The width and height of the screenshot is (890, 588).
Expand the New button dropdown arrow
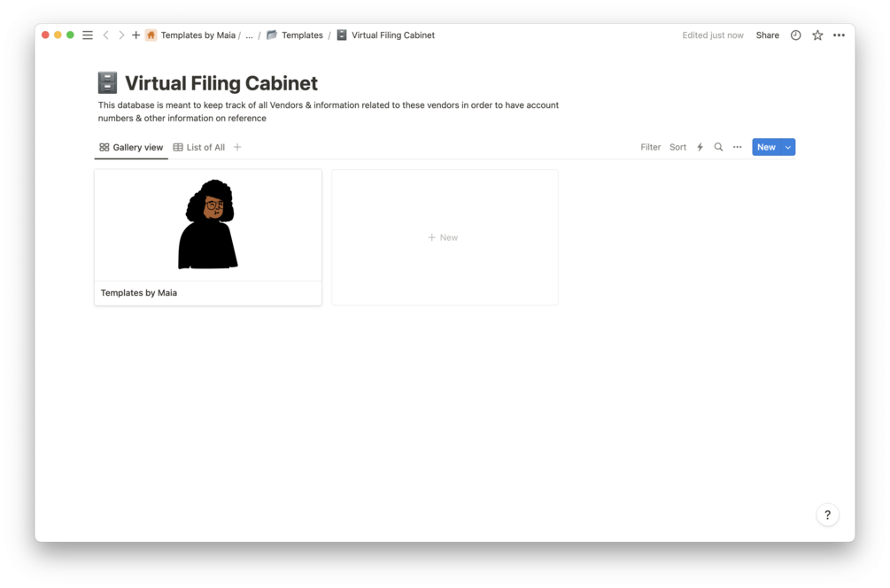pos(788,147)
